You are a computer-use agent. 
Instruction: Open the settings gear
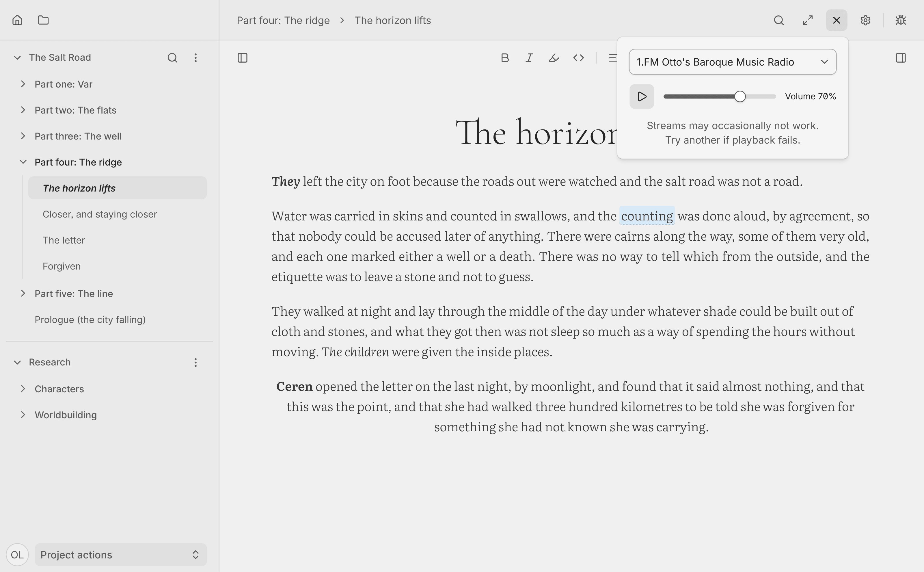click(865, 20)
